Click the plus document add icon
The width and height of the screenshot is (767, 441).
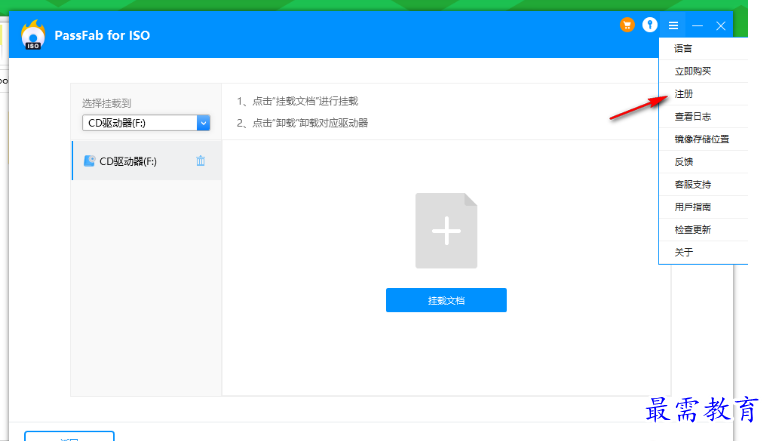pos(446,231)
